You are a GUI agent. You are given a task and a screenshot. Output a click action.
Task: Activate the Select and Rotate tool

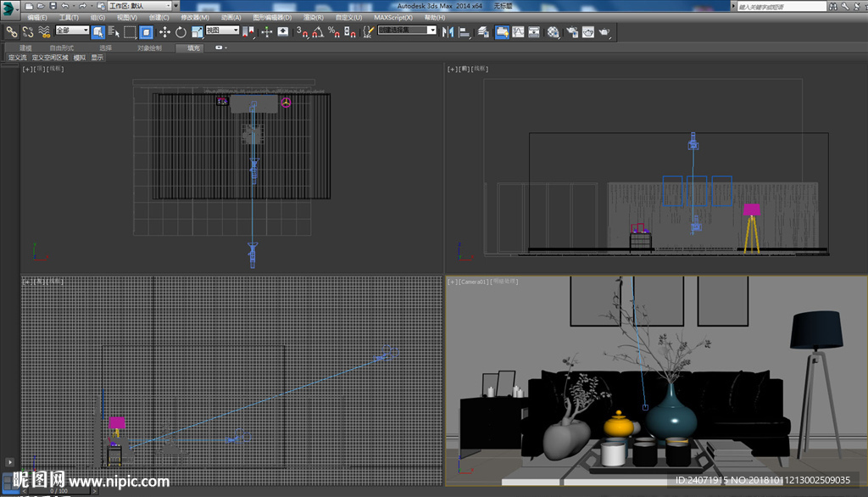click(x=181, y=32)
